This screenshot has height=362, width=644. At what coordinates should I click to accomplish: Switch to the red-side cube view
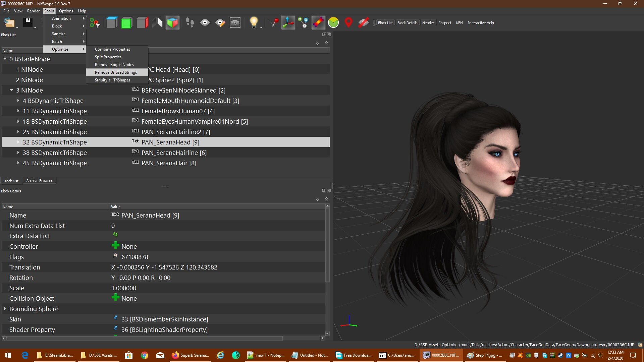pos(142,23)
